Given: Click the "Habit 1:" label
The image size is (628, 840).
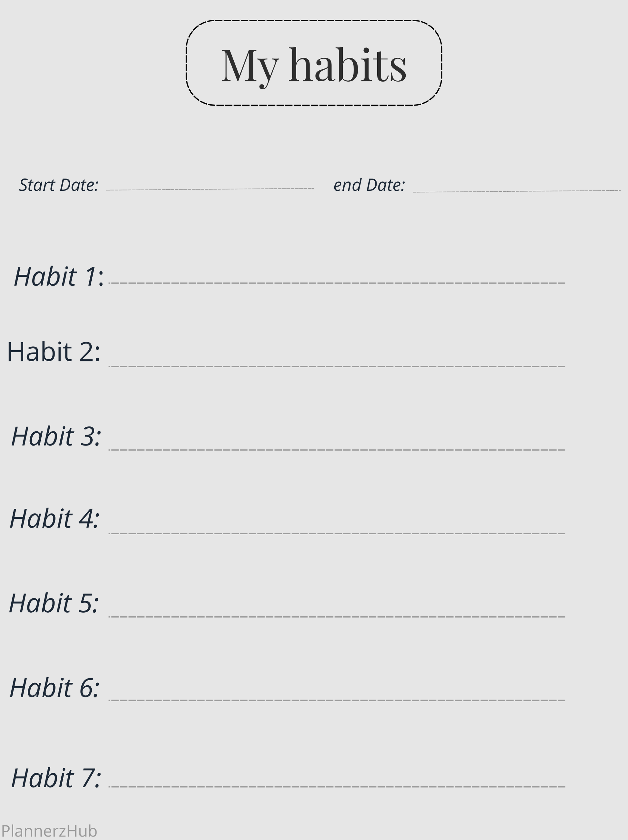Looking at the screenshot, I should (x=59, y=276).
